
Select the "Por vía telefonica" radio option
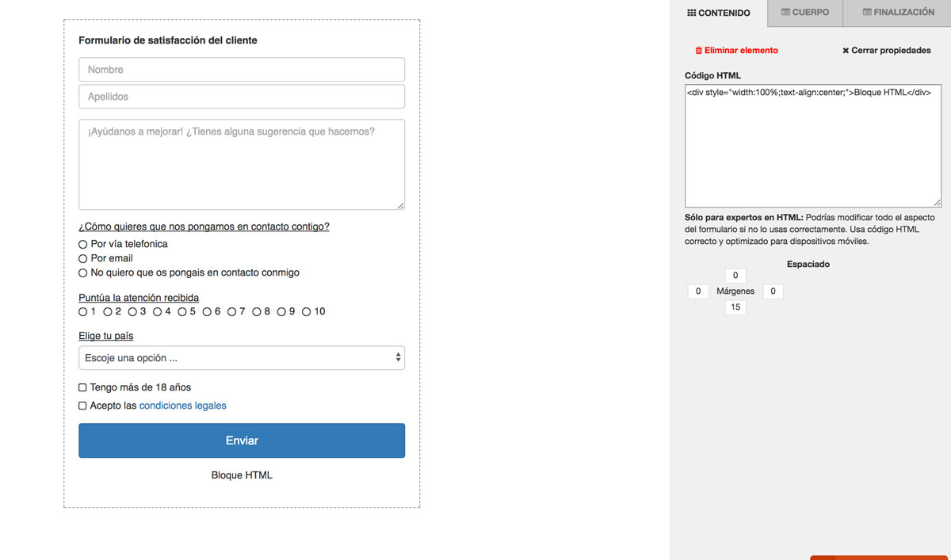[82, 244]
